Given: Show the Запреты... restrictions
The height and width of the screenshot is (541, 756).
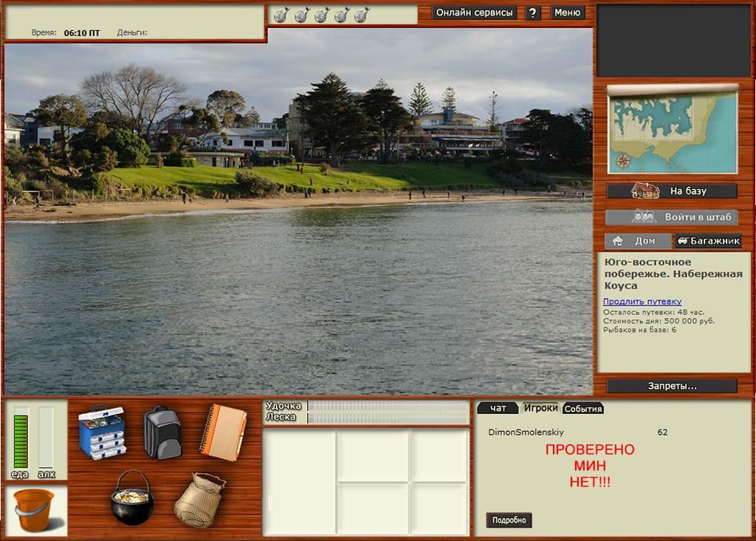Looking at the screenshot, I should coord(672,386).
